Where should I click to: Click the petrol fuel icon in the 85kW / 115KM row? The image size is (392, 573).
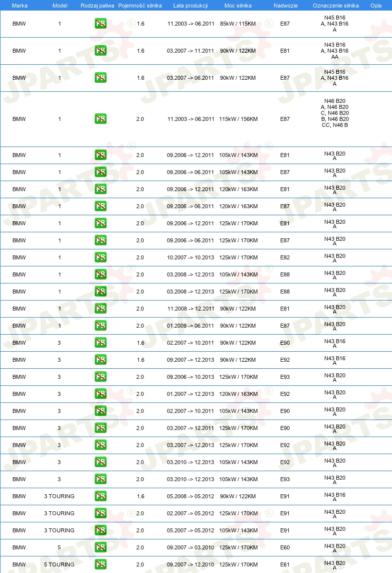100,24
